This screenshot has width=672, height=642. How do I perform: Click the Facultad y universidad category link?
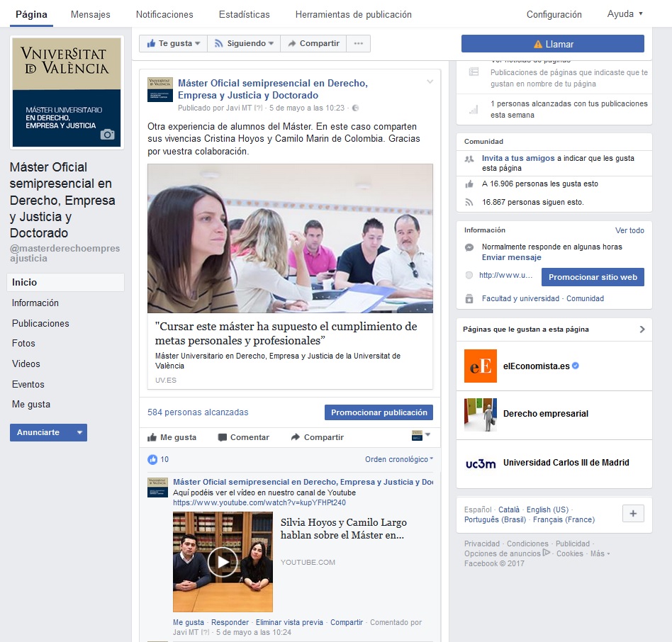[520, 298]
